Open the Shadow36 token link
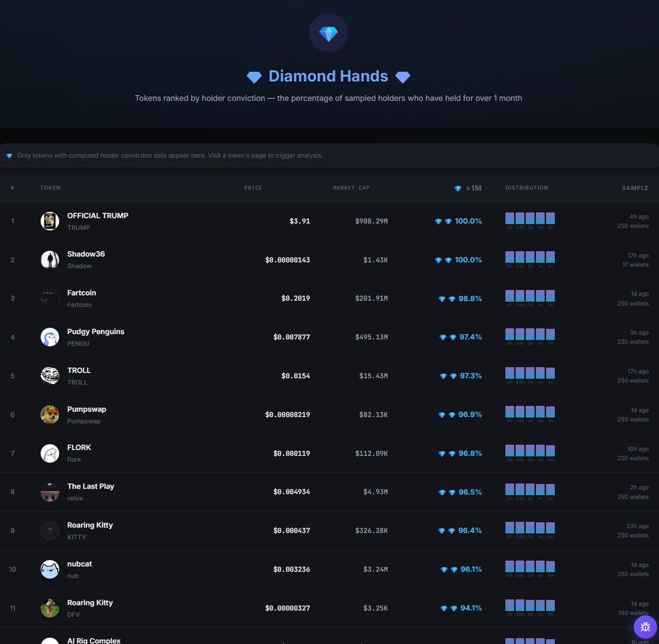The width and height of the screenshot is (659, 644). click(x=86, y=254)
